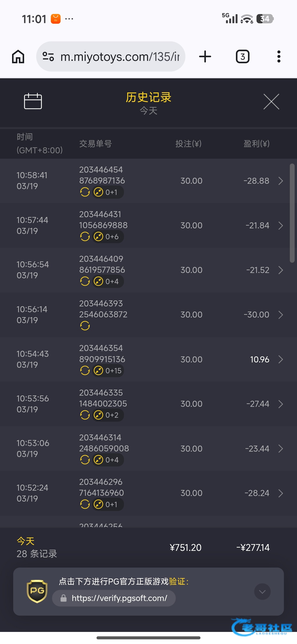The width and height of the screenshot is (297, 644).
Task: Click the PG shield logo
Action: [x=37, y=591]
